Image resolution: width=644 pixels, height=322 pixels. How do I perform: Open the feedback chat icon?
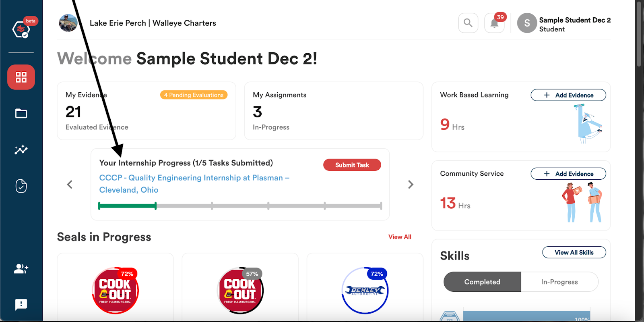[21, 304]
